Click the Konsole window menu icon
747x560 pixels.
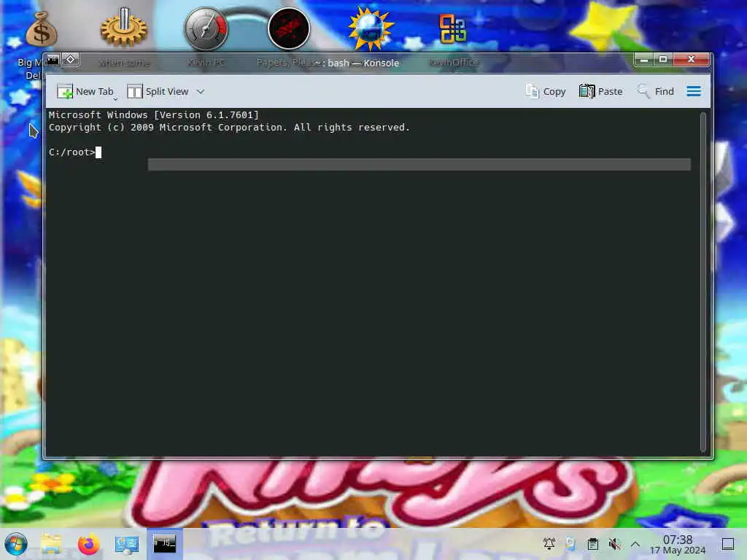pos(53,60)
